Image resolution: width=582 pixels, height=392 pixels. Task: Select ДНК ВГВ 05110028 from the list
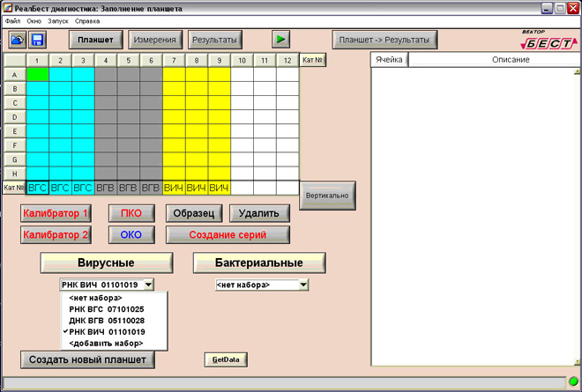pyautogui.click(x=115, y=321)
